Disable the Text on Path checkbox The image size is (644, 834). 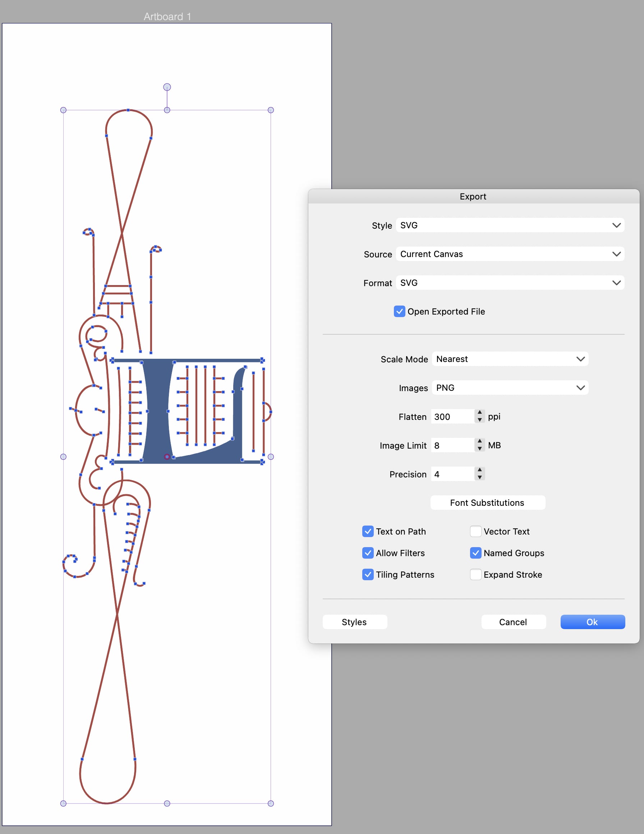tap(368, 532)
